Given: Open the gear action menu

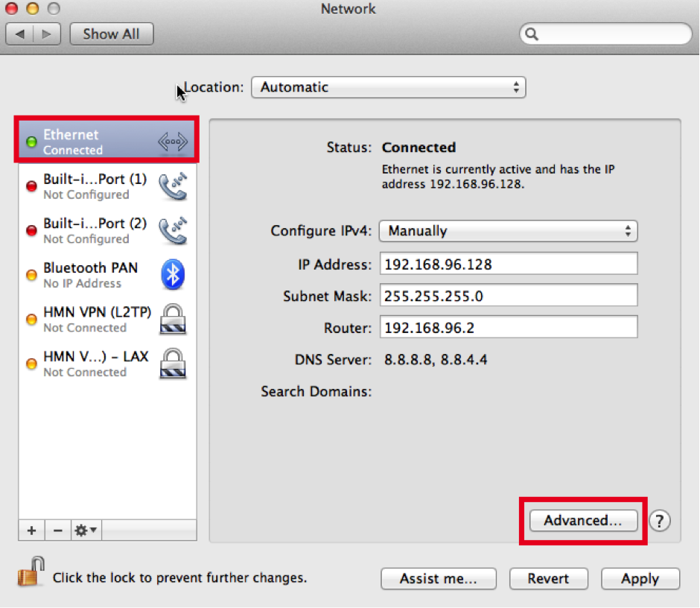Looking at the screenshot, I should point(86,531).
